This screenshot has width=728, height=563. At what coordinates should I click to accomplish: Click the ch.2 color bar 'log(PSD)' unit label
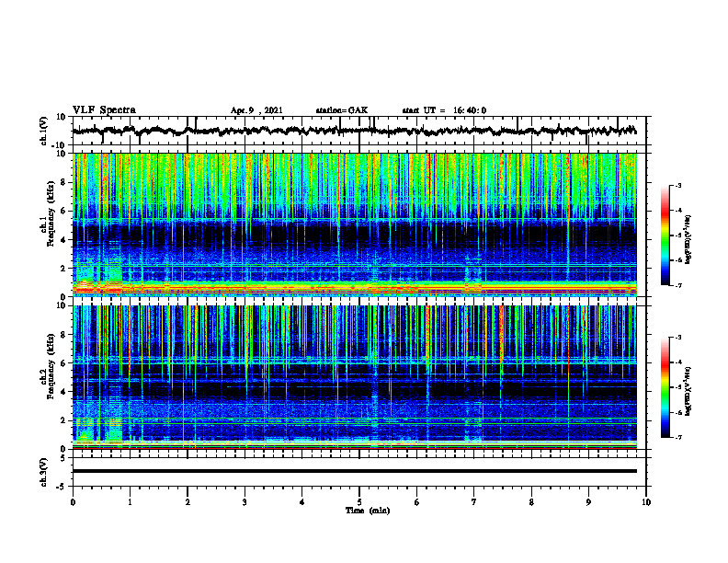pyautogui.click(x=688, y=392)
